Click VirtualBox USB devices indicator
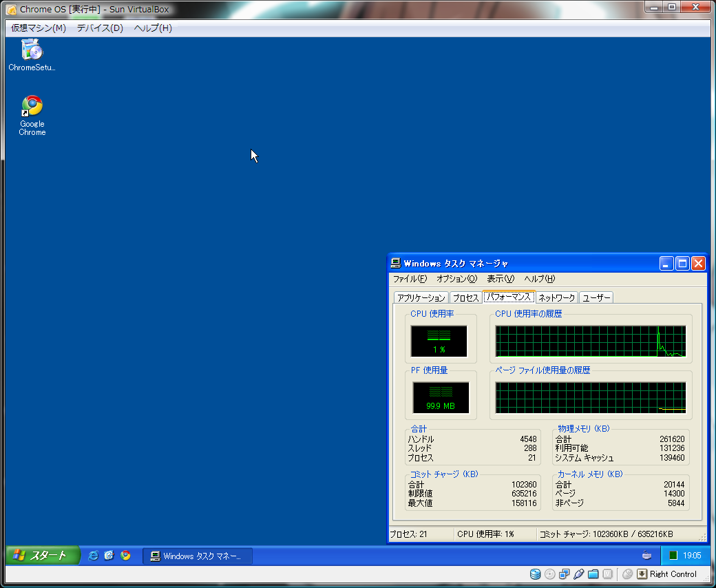Screen dimensions: 716x588 578,574
